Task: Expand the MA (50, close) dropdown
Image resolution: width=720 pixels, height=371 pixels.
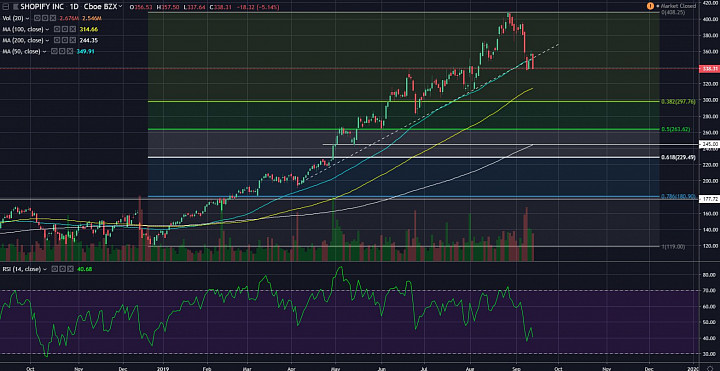Action: coord(45,51)
